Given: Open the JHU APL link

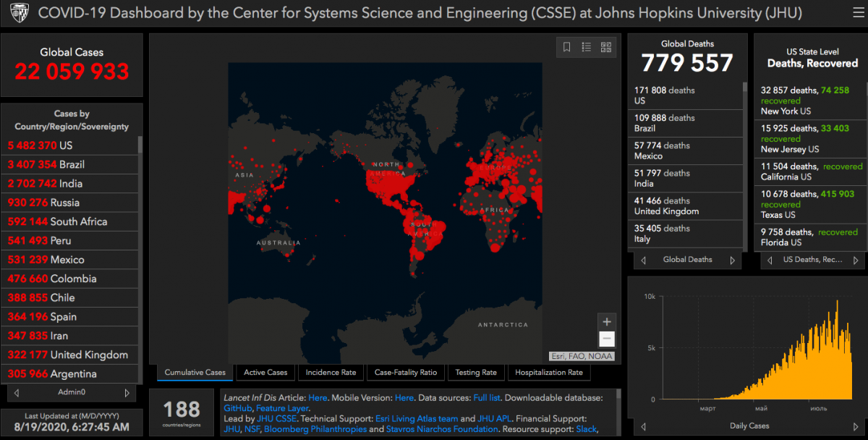Looking at the screenshot, I should [495, 418].
